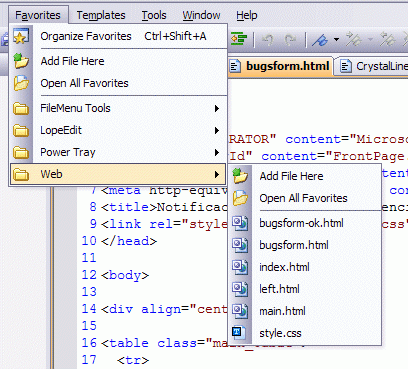The width and height of the screenshot is (408, 369).
Task: Open index.html from Web favorites
Action: 305,267
